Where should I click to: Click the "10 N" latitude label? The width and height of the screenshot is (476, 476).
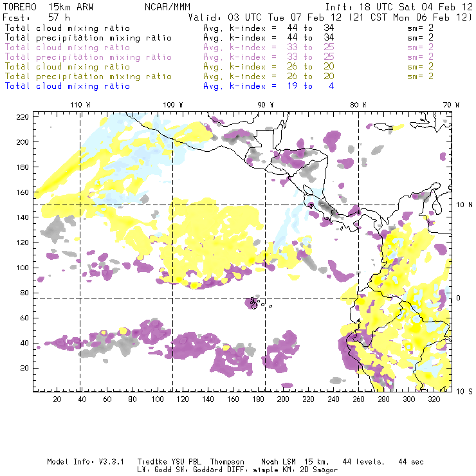(x=464, y=205)
